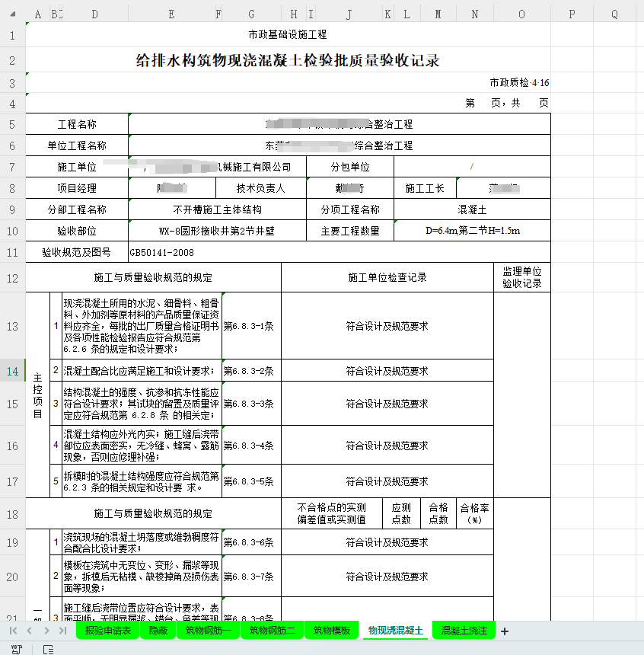The image size is (644, 655).
Task: Click the 混凝土 value cell in row 9
Action: click(472, 209)
